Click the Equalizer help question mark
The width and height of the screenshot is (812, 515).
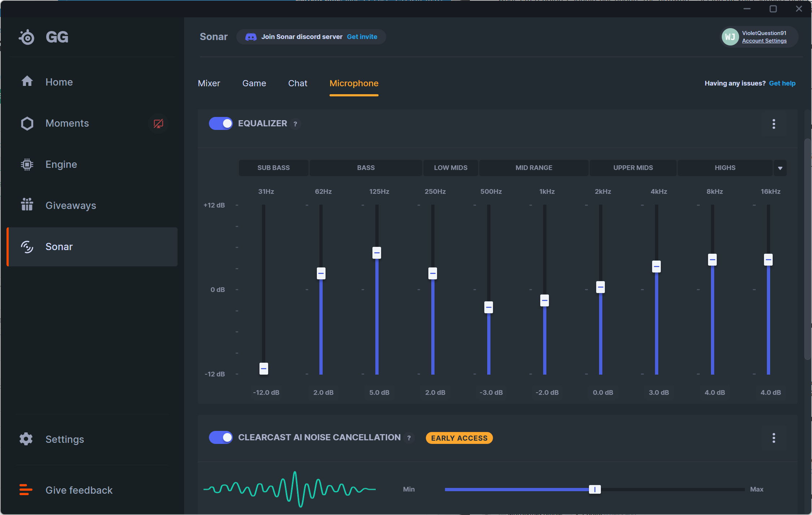pos(295,124)
